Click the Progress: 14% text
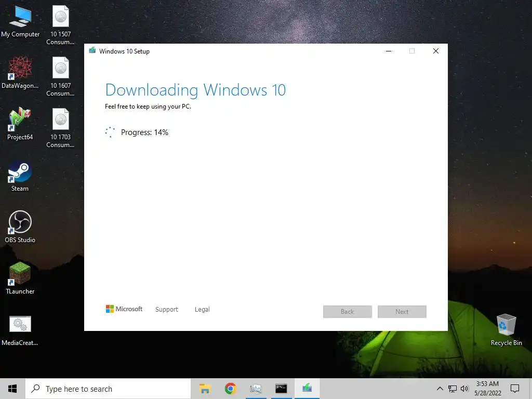The height and width of the screenshot is (399, 532). point(144,132)
